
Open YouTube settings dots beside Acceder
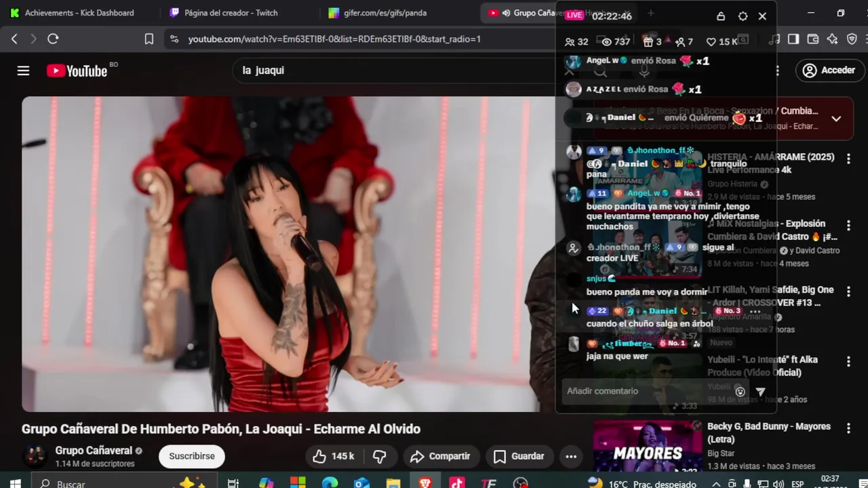pyautogui.click(x=777, y=70)
